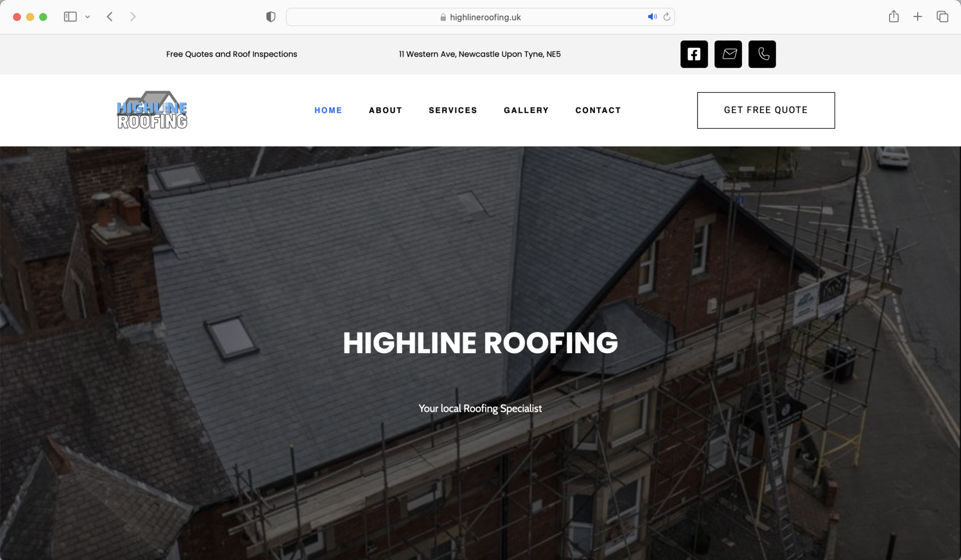This screenshot has height=560, width=961.
Task: Expand the sidebar dropdown chevron
Action: tap(88, 17)
